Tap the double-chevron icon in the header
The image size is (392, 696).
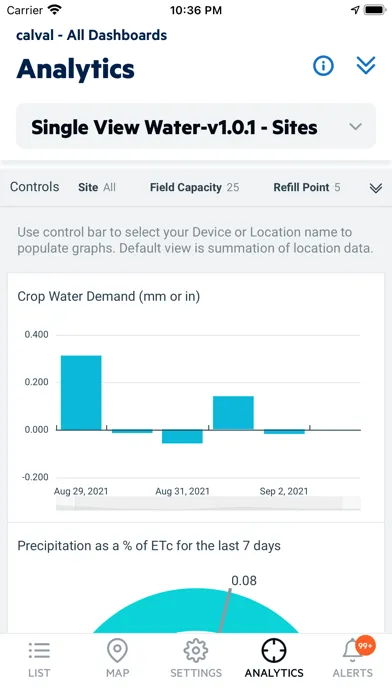pos(366,66)
